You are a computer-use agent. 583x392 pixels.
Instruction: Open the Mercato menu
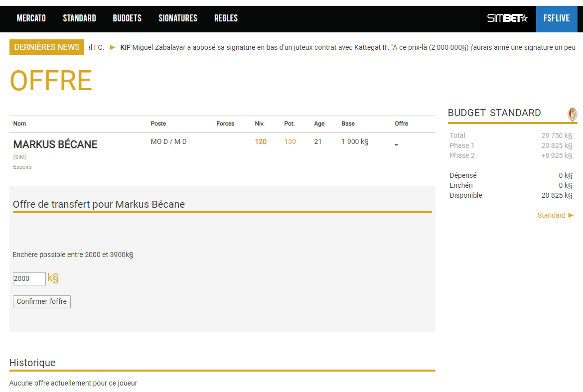coord(31,18)
